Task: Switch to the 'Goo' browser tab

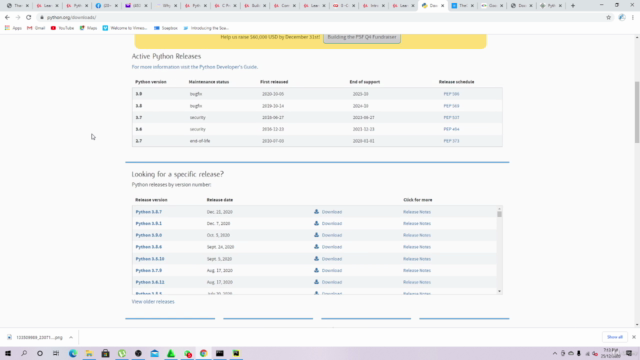Action: [x=491, y=6]
